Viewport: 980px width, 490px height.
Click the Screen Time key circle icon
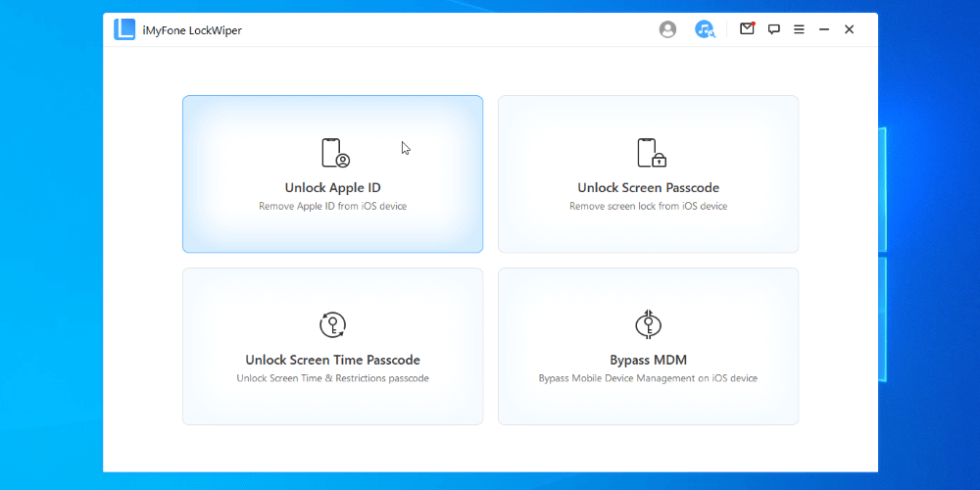click(332, 325)
